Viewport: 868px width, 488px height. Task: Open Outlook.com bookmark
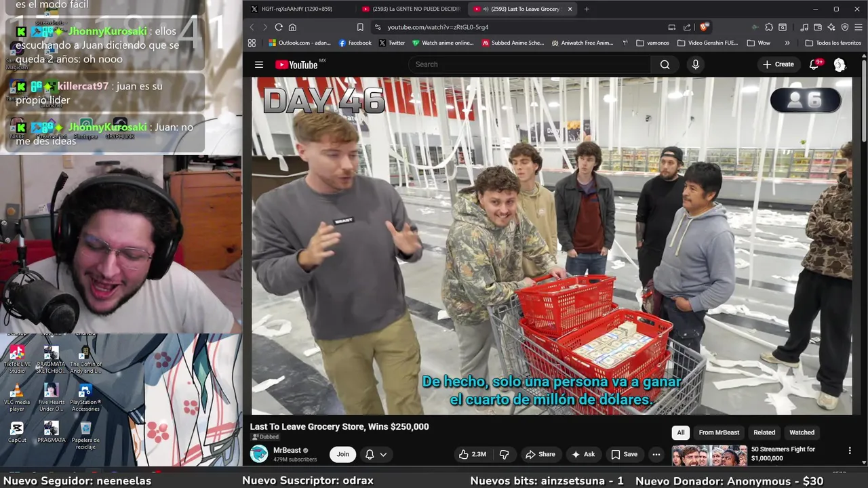299,43
